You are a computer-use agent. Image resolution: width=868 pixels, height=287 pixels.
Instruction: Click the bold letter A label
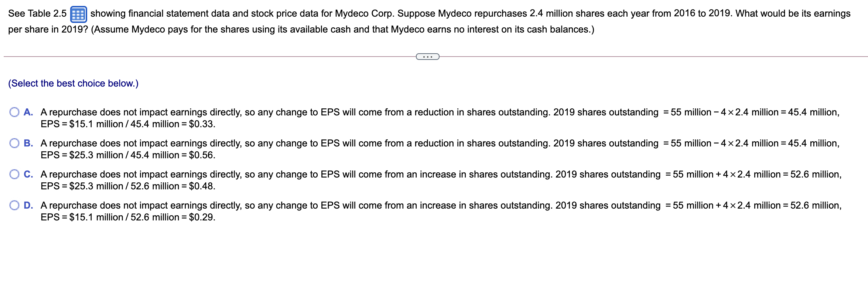tap(28, 112)
